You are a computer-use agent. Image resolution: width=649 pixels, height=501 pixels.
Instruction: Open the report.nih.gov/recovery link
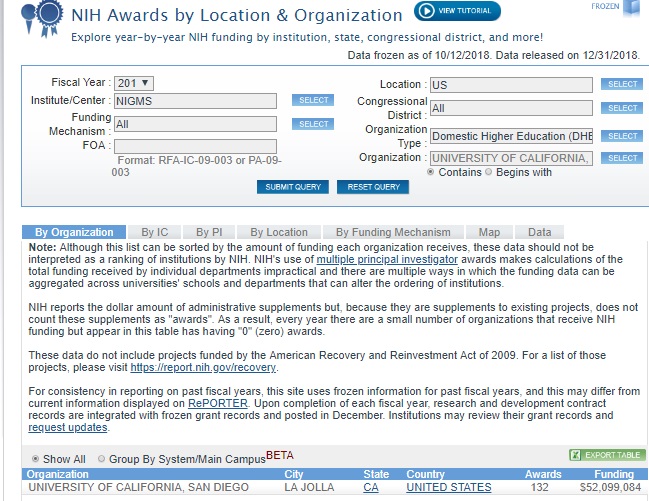coord(203,368)
